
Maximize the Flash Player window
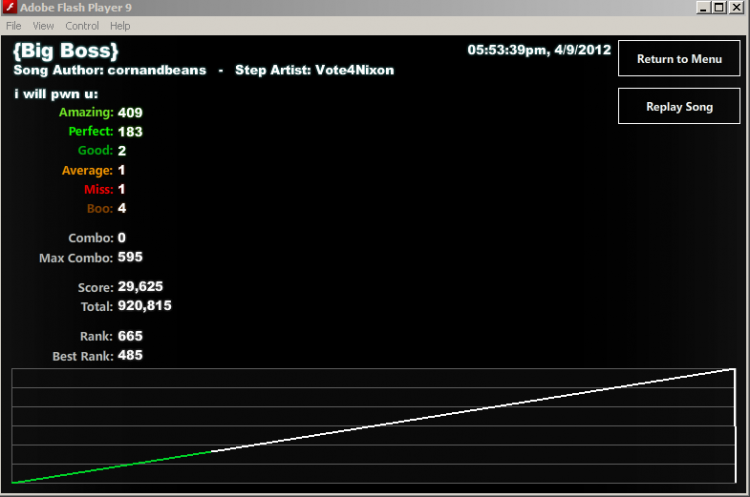coord(719,7)
